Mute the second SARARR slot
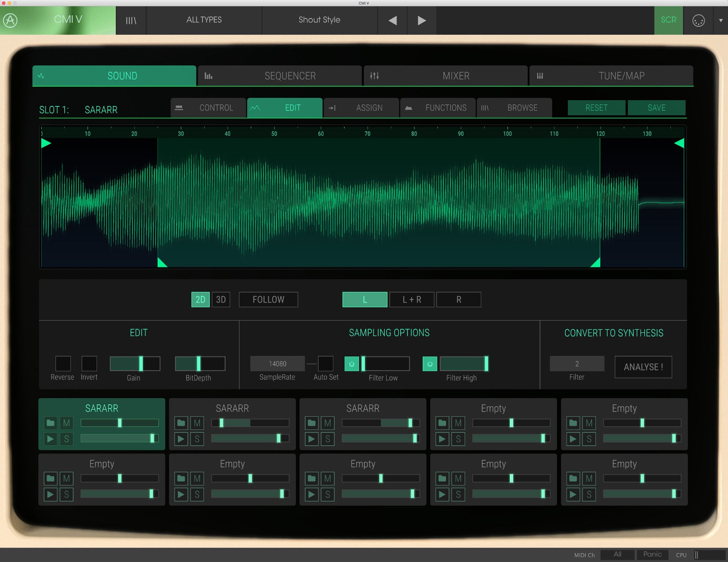 [x=197, y=423]
